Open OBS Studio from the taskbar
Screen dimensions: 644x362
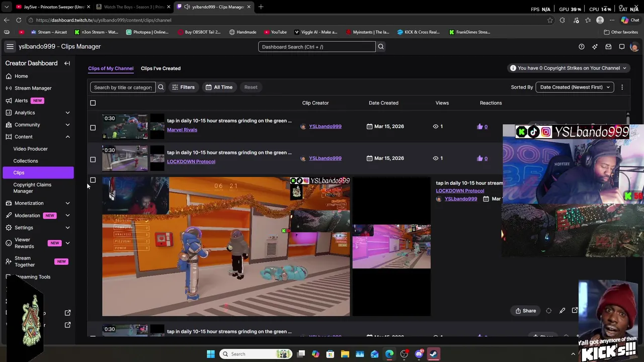[x=404, y=354]
